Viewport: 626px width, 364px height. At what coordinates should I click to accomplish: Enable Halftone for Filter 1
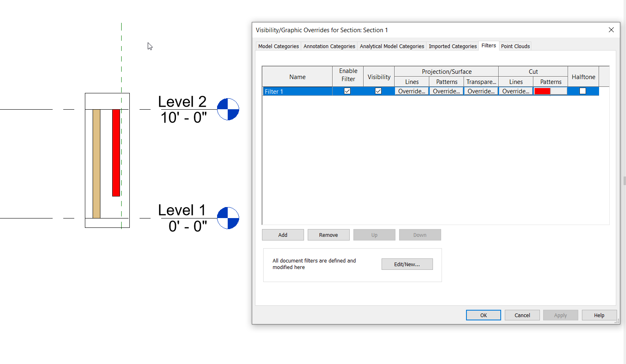click(x=583, y=91)
